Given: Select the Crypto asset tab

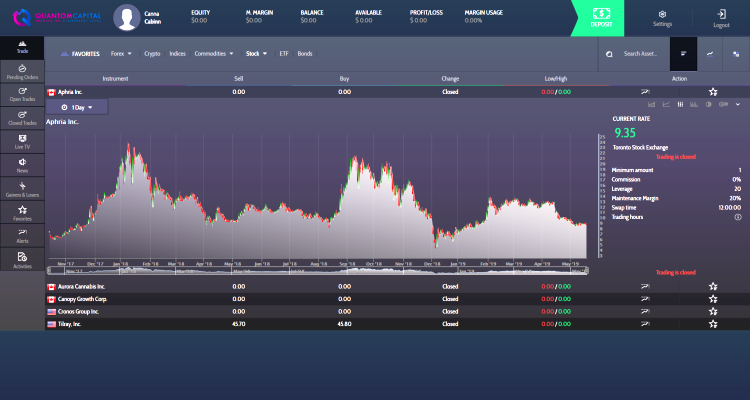Looking at the screenshot, I should pyautogui.click(x=152, y=54).
